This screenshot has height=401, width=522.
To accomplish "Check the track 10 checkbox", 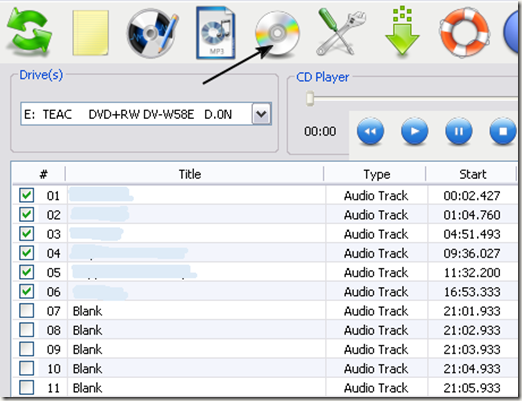I will (26, 368).
